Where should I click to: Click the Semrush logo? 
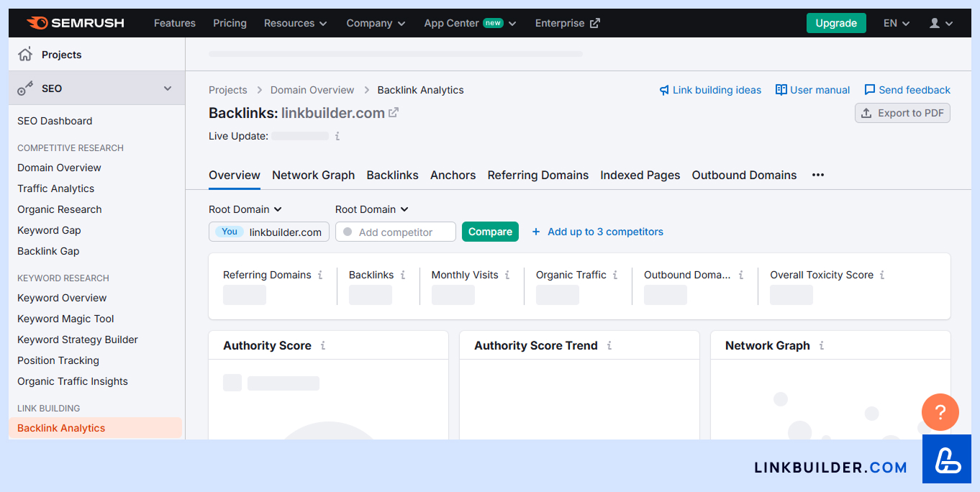tap(76, 23)
